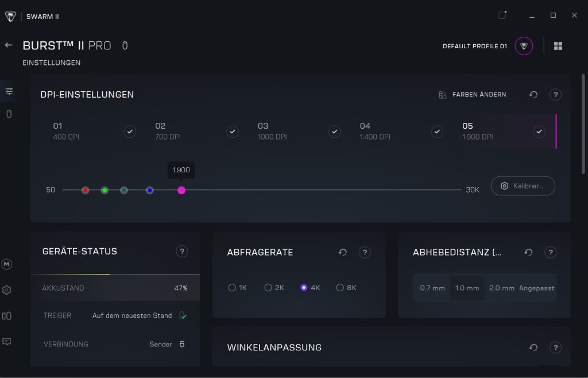Image resolution: width=588 pixels, height=378 pixels.
Task: Show help for Geräte-Status
Action: click(181, 252)
